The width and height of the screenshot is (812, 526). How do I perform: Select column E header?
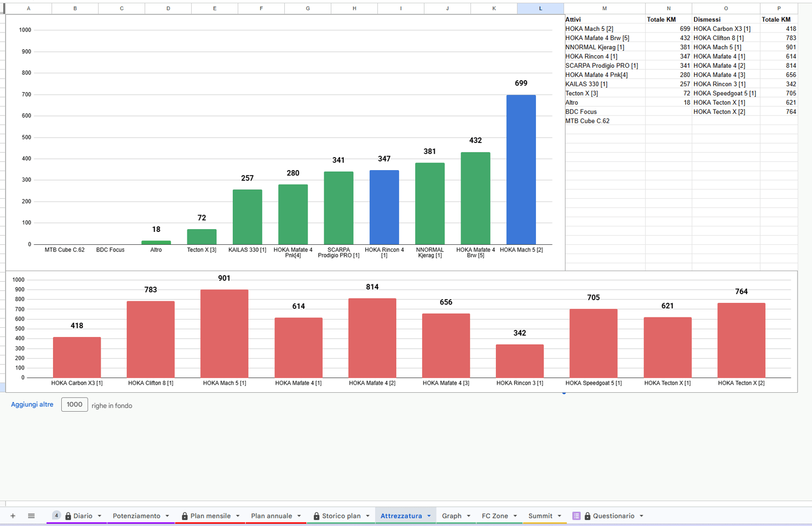215,9
